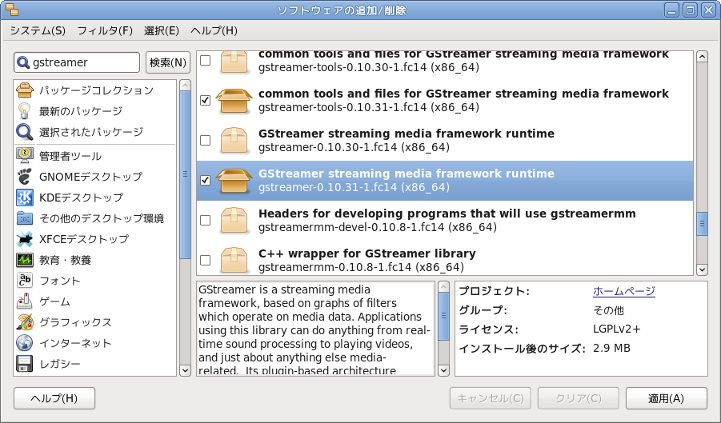Click the category list scrollbar thumb
Screen dimensions: 721x423
coord(185,174)
